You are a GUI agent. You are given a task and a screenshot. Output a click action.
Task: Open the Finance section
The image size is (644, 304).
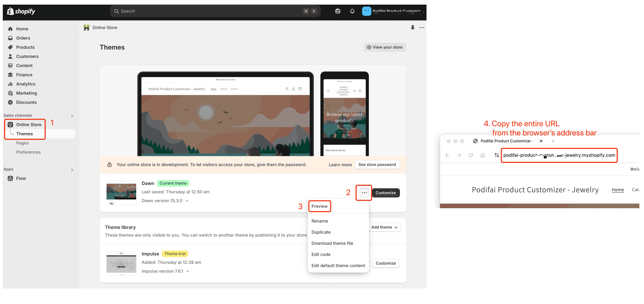click(x=24, y=75)
